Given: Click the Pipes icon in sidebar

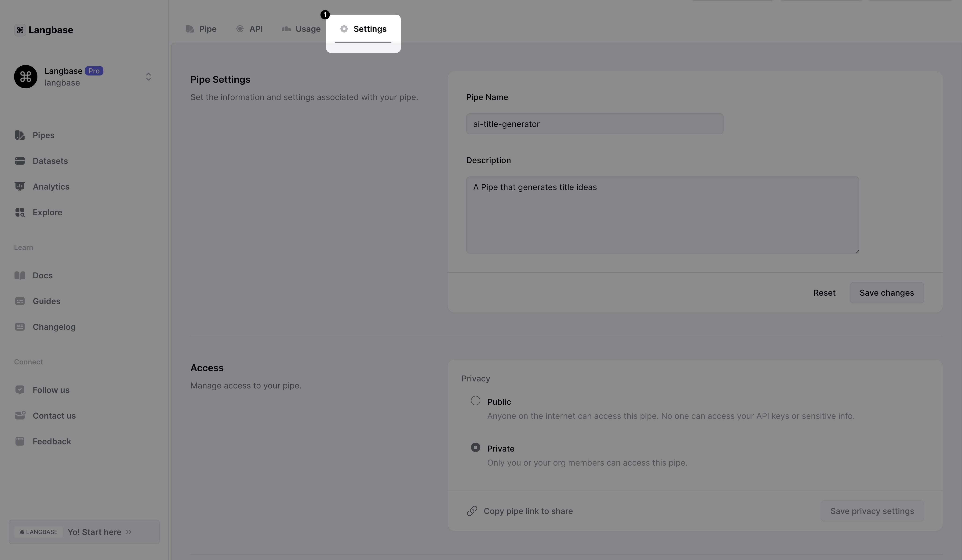Looking at the screenshot, I should [20, 135].
